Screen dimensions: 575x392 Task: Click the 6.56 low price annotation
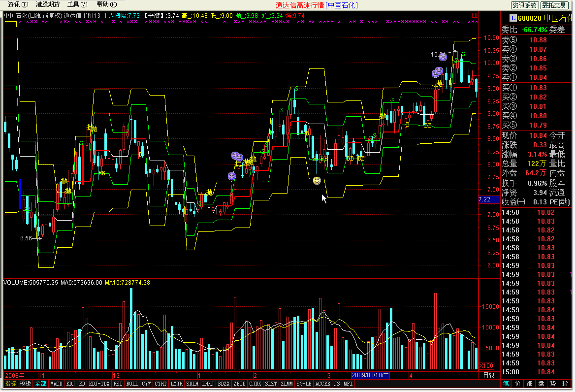pyautogui.click(x=26, y=238)
